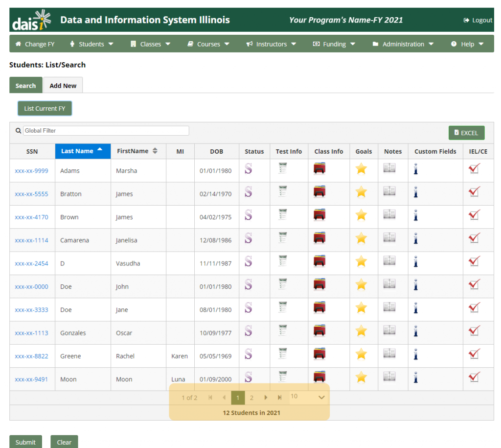Click the IEL/CE checkmark for Vasudha D
The width and height of the screenshot is (501, 448).
coord(474,261)
